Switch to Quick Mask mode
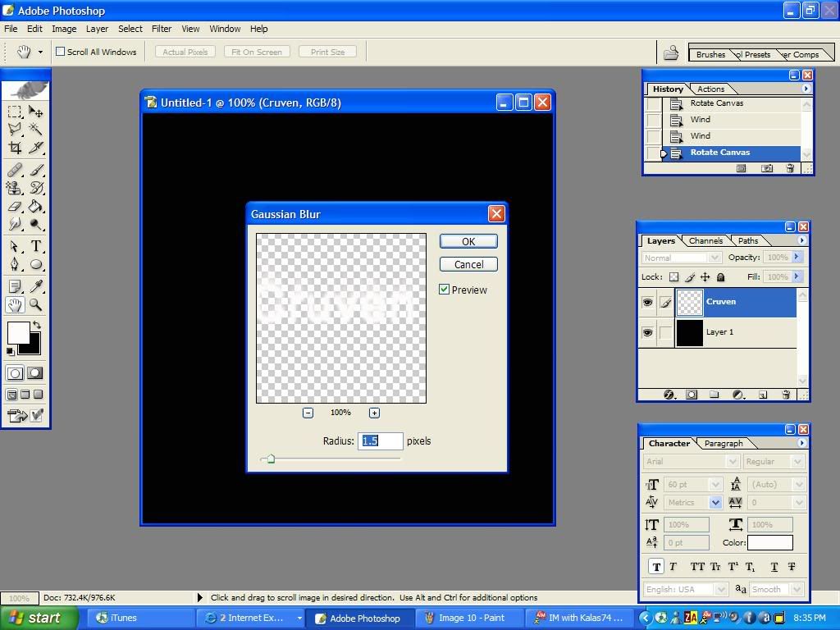This screenshot has width=840, height=630. (35, 373)
